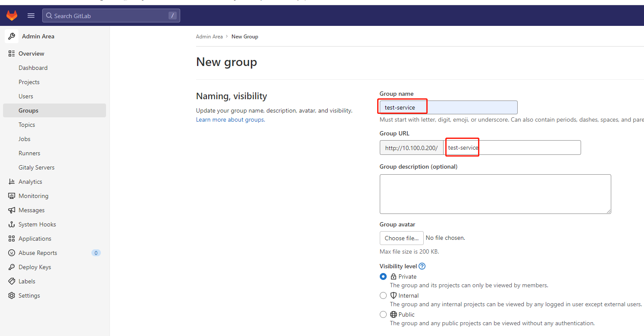Click the Labels tag icon
Image resolution: width=644 pixels, height=336 pixels.
point(12,281)
